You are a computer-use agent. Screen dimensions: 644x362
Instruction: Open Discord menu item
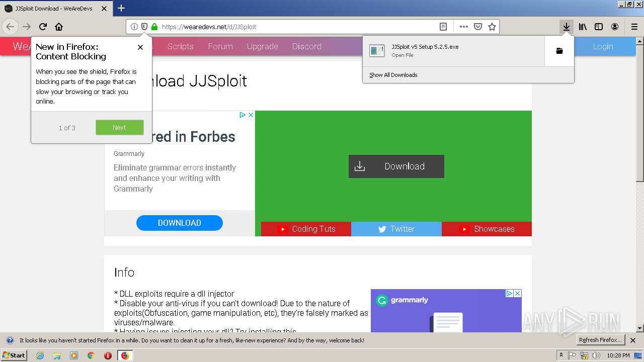(x=306, y=46)
